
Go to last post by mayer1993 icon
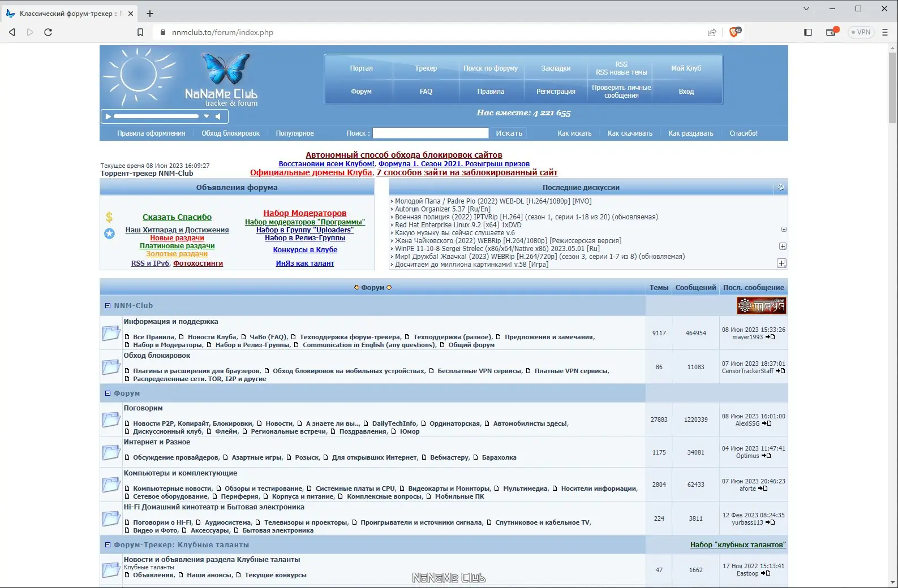tap(770, 337)
